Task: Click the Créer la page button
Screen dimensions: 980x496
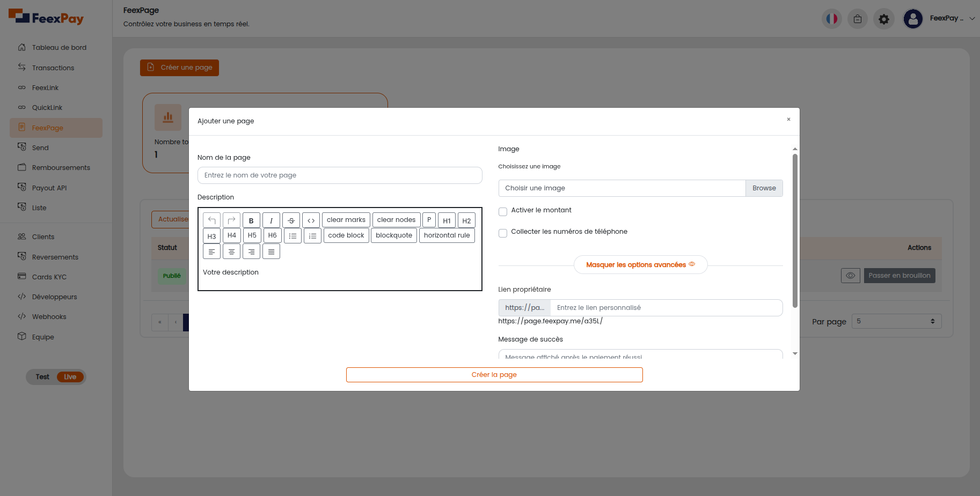Action: pos(494,375)
